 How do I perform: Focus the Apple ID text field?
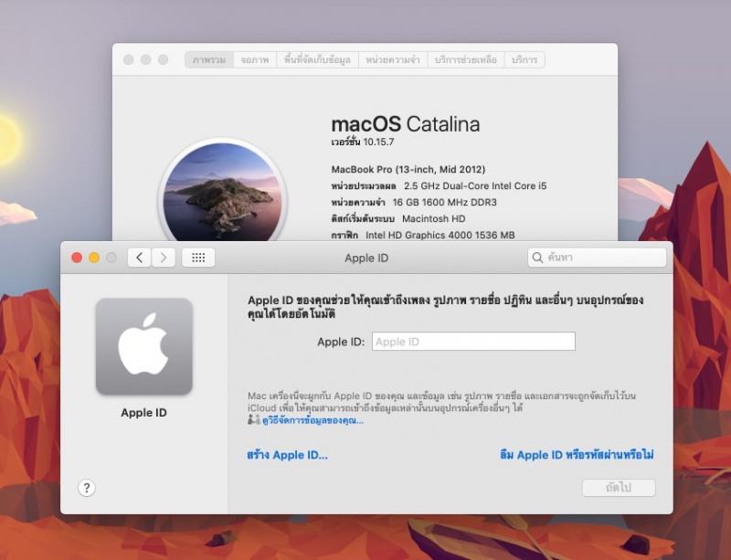(x=473, y=342)
